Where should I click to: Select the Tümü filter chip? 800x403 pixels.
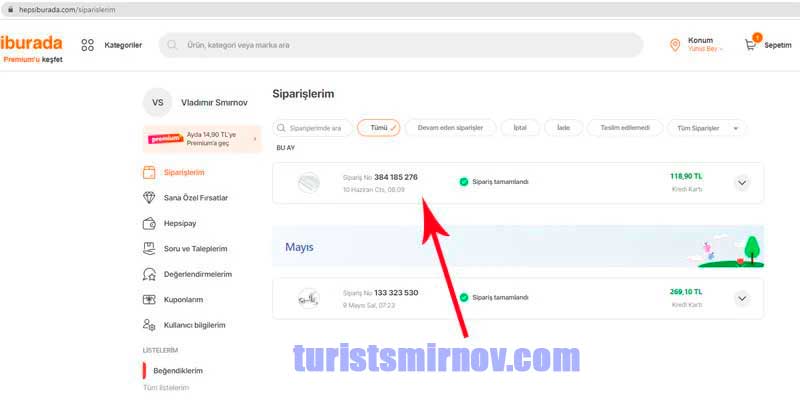[379, 128]
